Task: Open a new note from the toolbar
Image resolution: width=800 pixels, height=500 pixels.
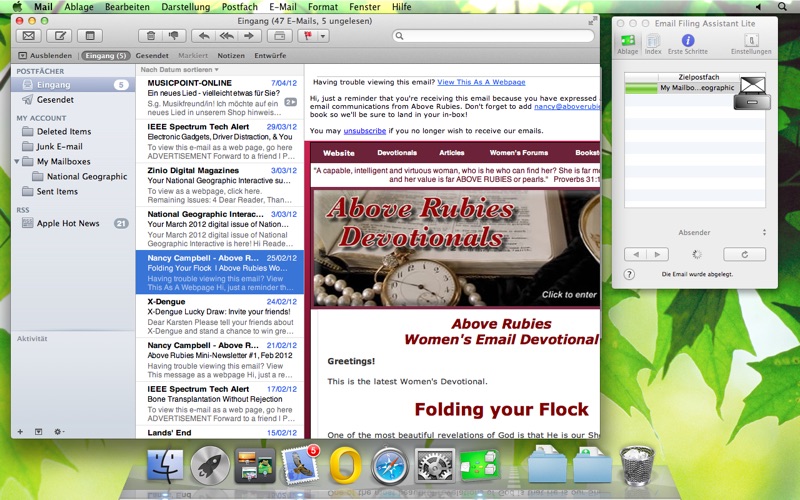Action: click(90, 36)
